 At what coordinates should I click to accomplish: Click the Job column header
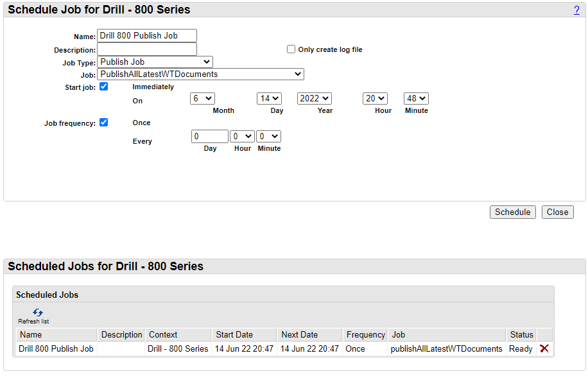[447, 335]
